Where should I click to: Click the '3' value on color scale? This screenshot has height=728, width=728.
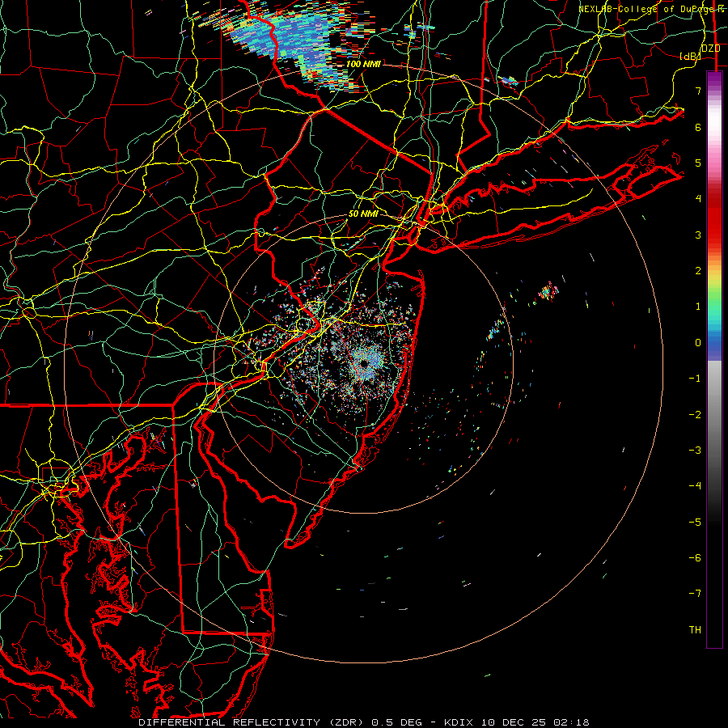click(x=698, y=235)
